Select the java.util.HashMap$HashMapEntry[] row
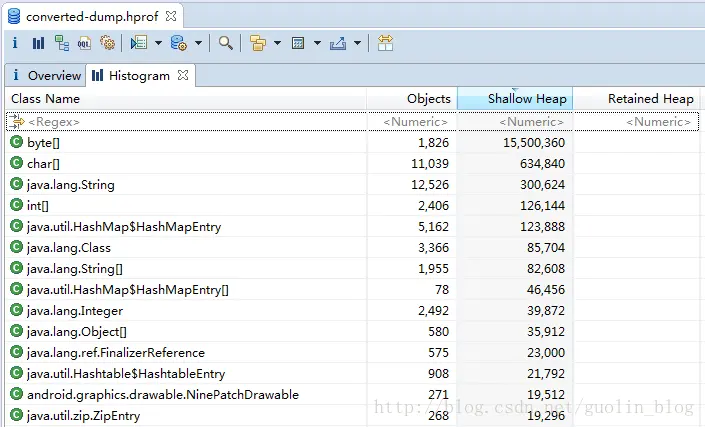This screenshot has height=427, width=705. [352, 289]
